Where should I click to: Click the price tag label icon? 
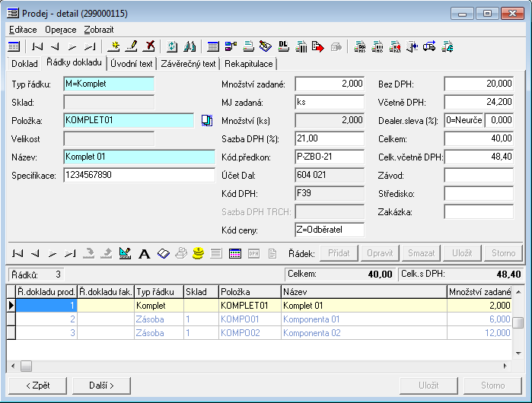(266, 47)
